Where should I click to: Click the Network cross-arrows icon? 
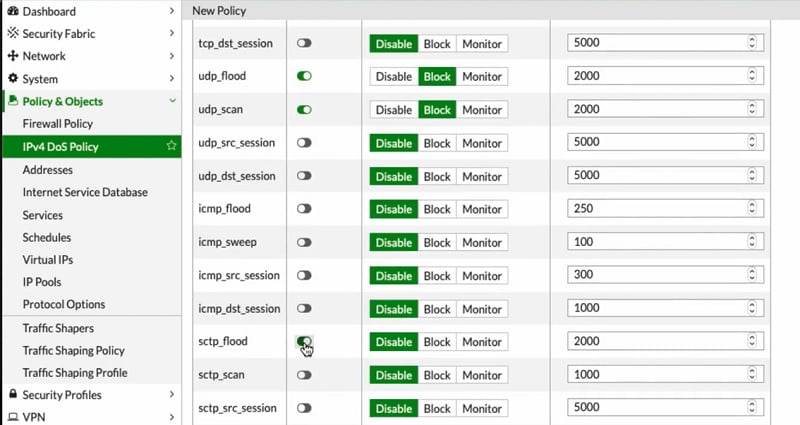tap(13, 56)
